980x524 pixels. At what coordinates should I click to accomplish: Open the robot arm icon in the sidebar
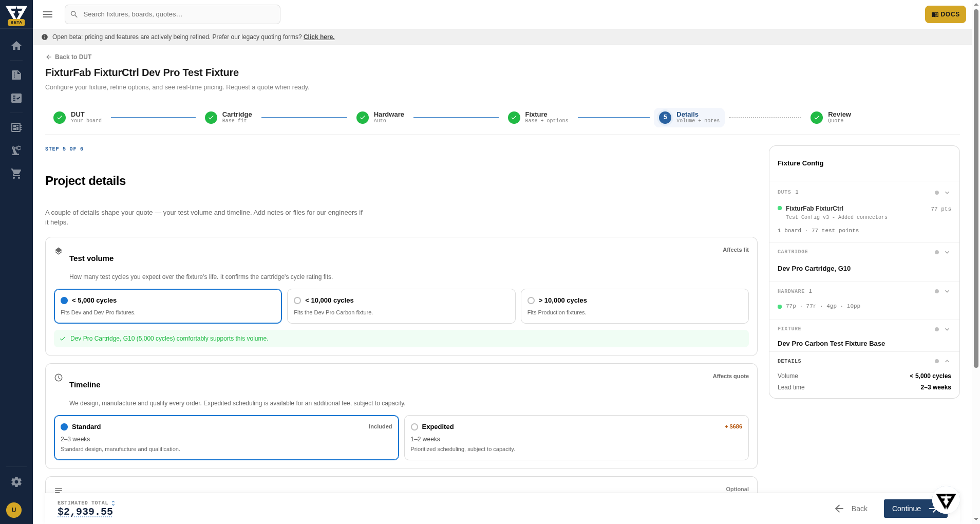point(16,151)
